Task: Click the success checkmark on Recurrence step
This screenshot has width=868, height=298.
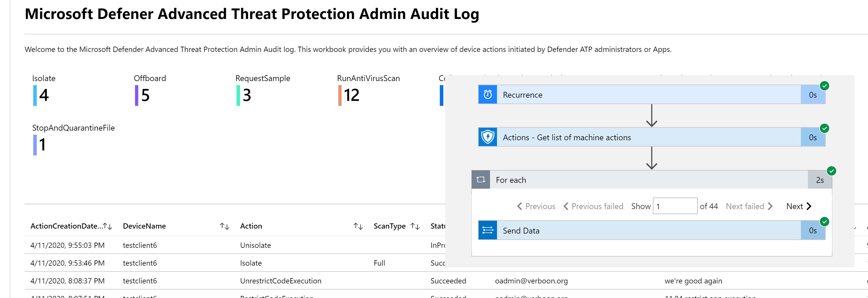Action: click(825, 85)
